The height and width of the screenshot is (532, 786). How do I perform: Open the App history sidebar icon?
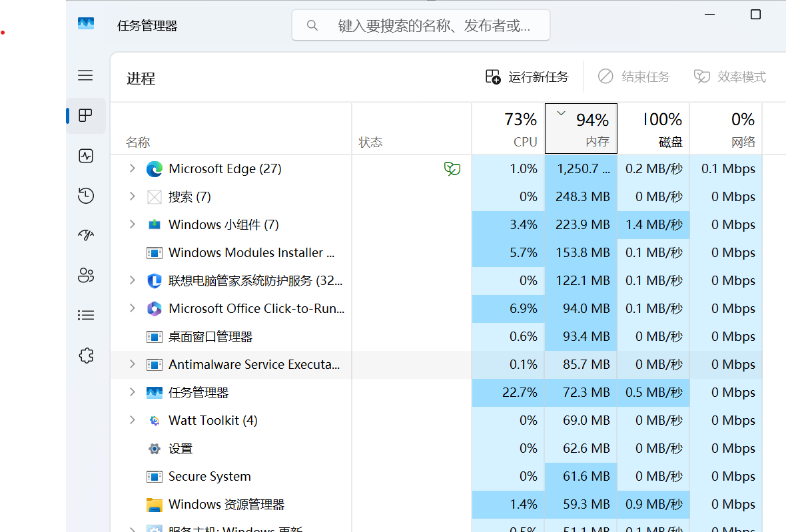click(x=86, y=195)
